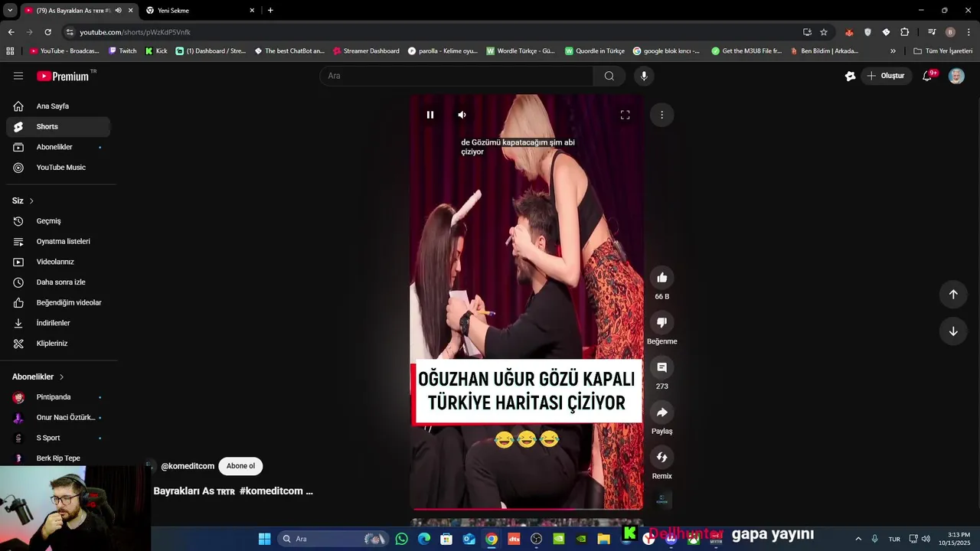This screenshot has width=980, height=551.
Task: Show hidden system tray icons
Action: 858,539
